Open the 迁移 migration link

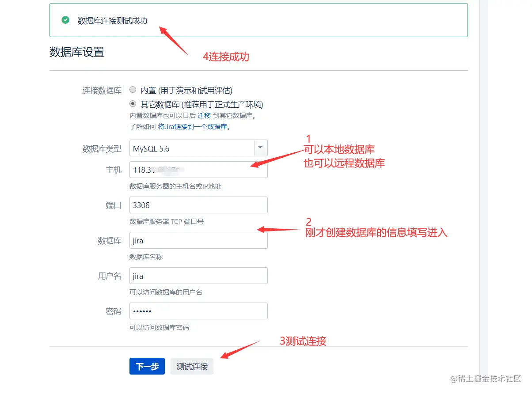[x=204, y=116]
